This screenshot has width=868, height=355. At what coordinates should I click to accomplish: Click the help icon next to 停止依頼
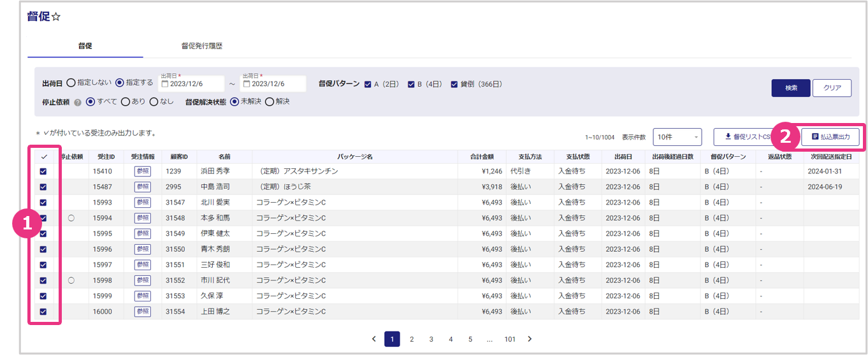(x=78, y=102)
